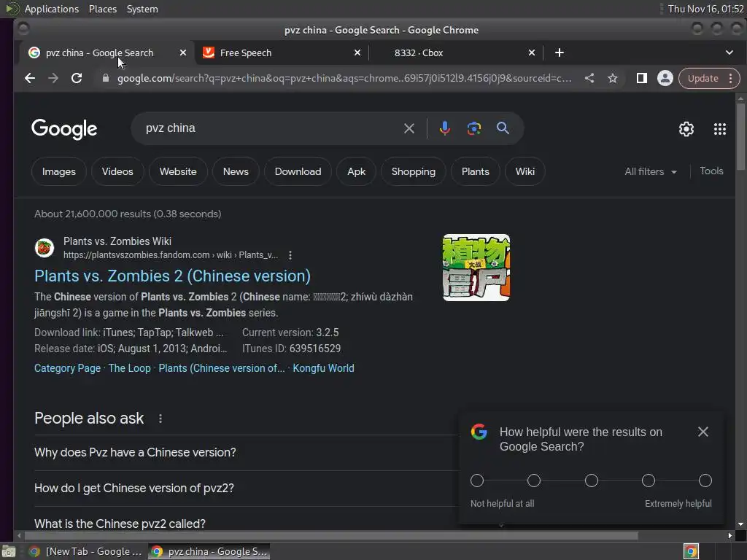Open the Places menu

tap(103, 9)
